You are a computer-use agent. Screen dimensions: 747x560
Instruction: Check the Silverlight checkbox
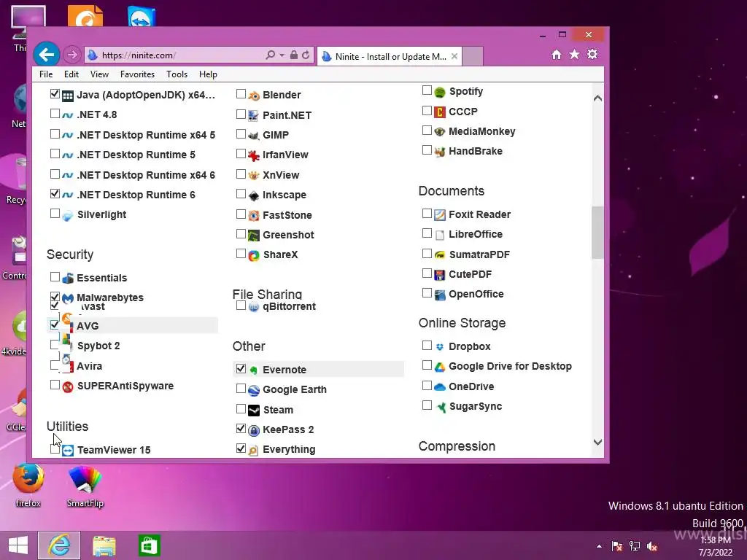click(x=55, y=214)
